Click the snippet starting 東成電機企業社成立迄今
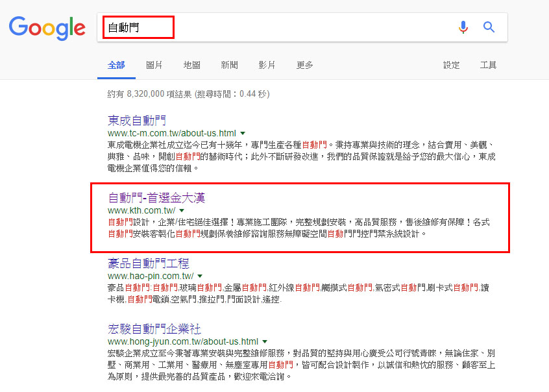Image resolution: width=549 pixels, height=392 pixels. [x=302, y=156]
